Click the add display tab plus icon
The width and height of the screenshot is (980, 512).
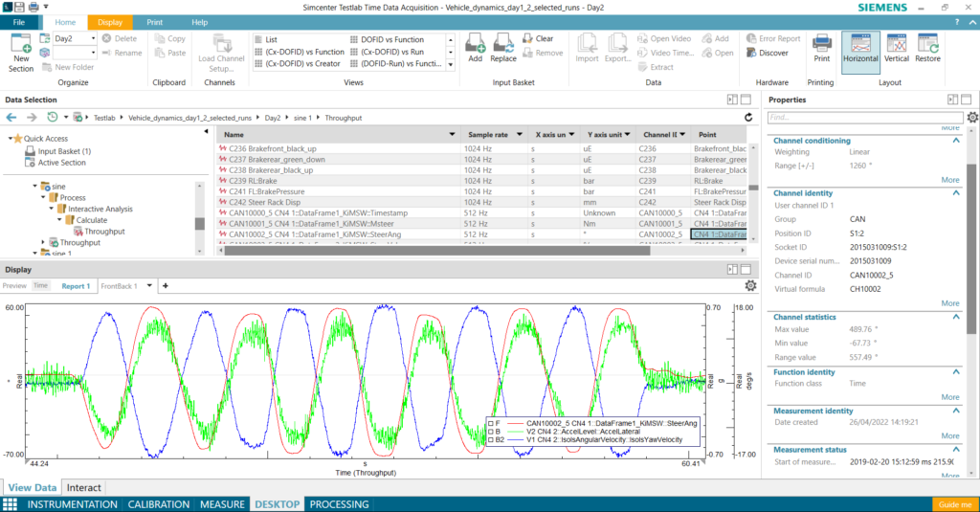click(x=165, y=286)
